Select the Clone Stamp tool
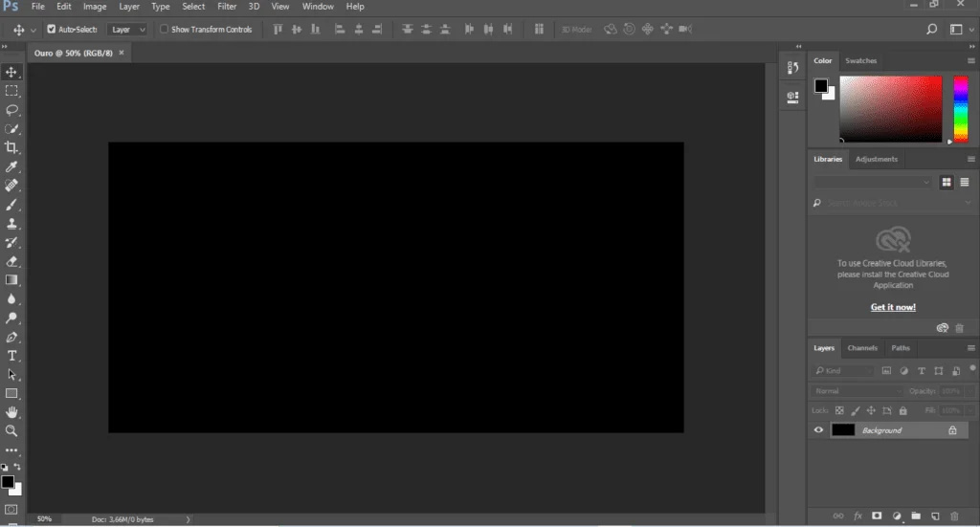This screenshot has height=527, width=980. tap(11, 224)
